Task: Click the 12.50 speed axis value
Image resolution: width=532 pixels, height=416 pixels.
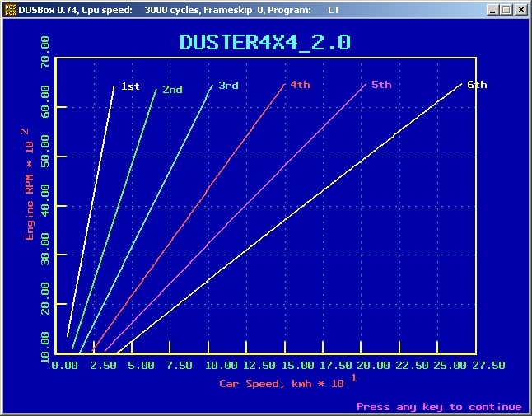Action: [259, 366]
